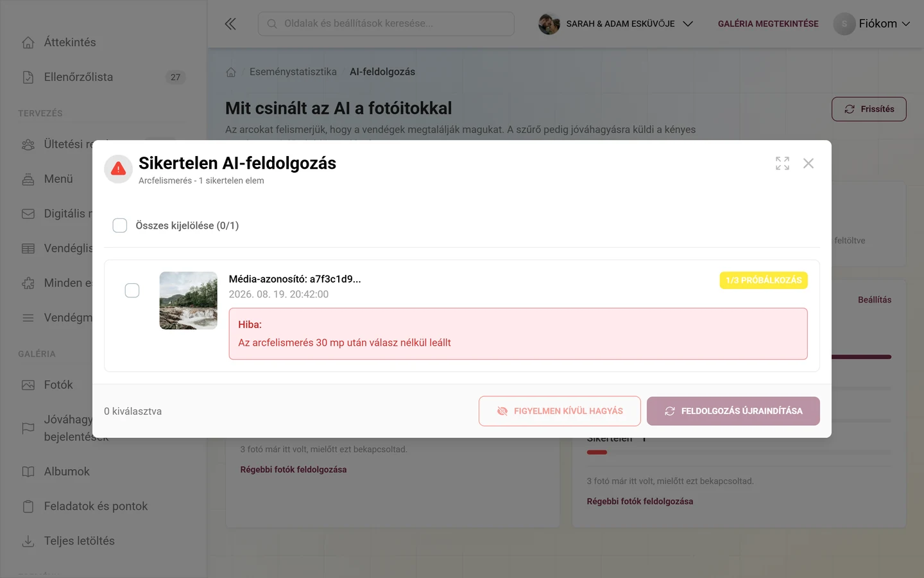This screenshot has width=924, height=578.
Task: Click the Albumok book icon
Action: [28, 472]
